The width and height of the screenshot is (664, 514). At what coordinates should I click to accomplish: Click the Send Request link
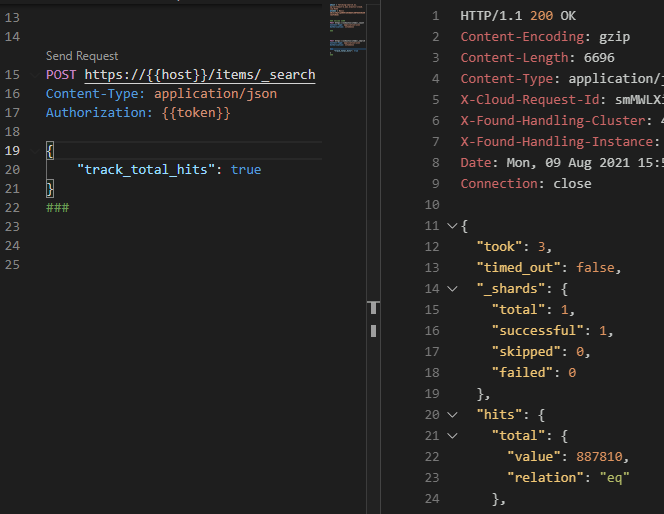(x=82, y=56)
